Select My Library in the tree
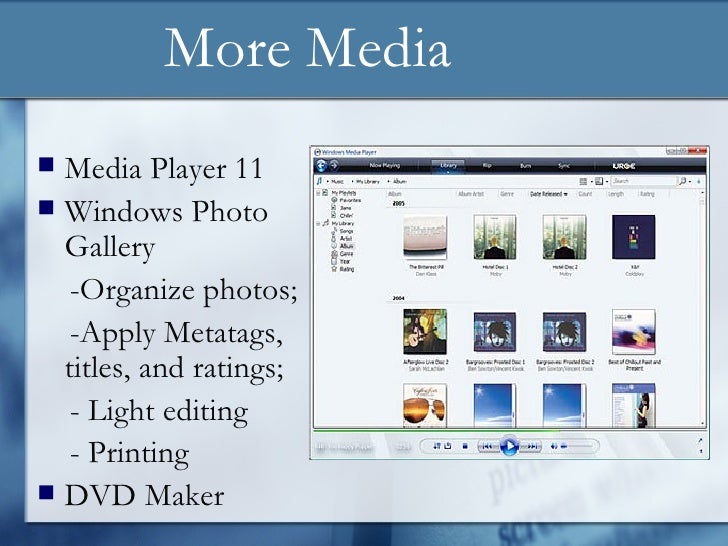The image size is (728, 546). click(343, 223)
